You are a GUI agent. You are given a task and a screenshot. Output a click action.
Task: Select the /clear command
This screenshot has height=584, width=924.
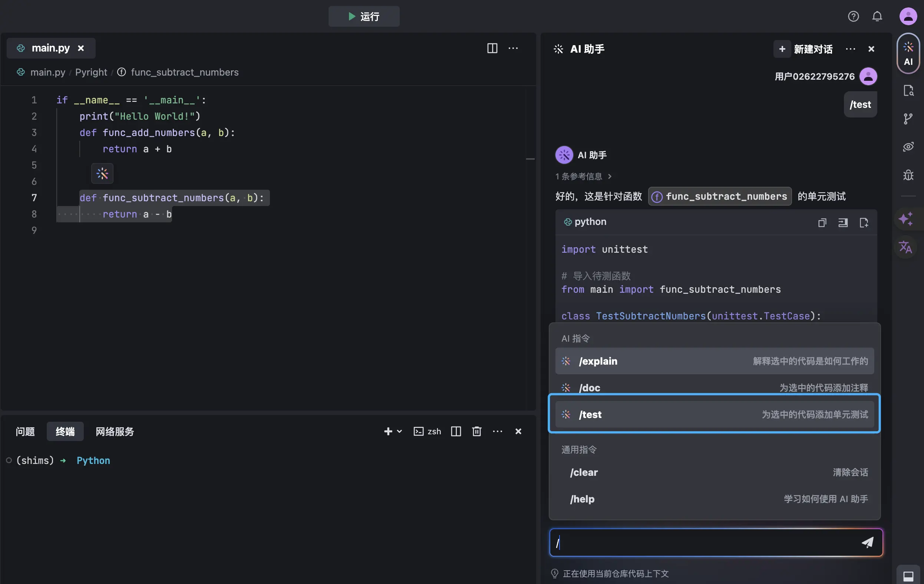tap(715, 472)
